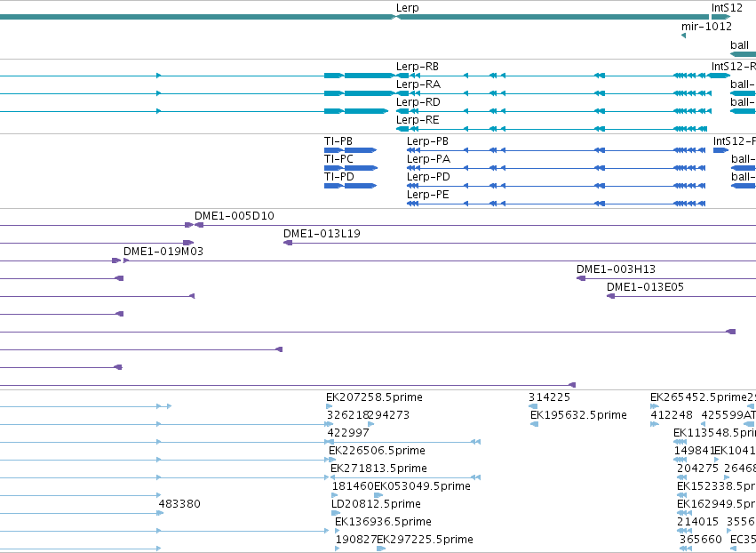Select the Lerp-PA protein label
This screenshot has height=553, width=756.
pyautogui.click(x=428, y=159)
